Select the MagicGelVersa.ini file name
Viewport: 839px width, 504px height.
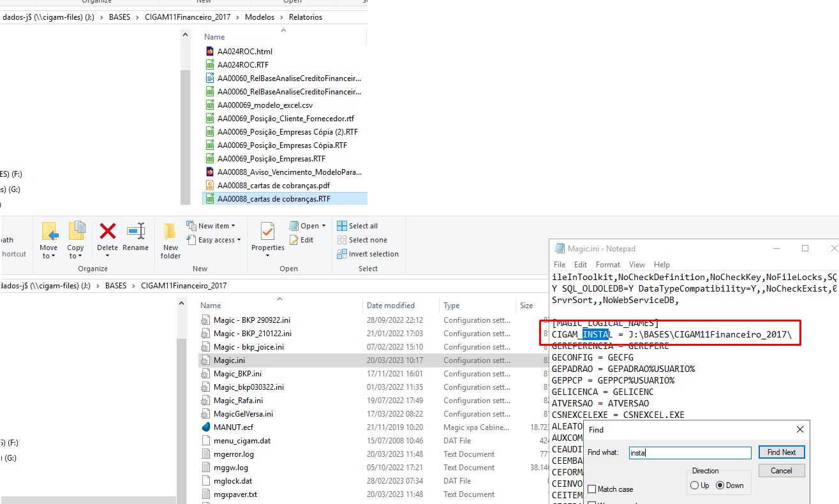click(x=243, y=413)
